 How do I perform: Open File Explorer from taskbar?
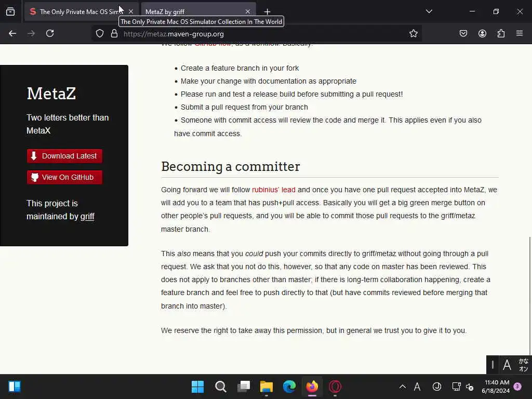tap(267, 387)
